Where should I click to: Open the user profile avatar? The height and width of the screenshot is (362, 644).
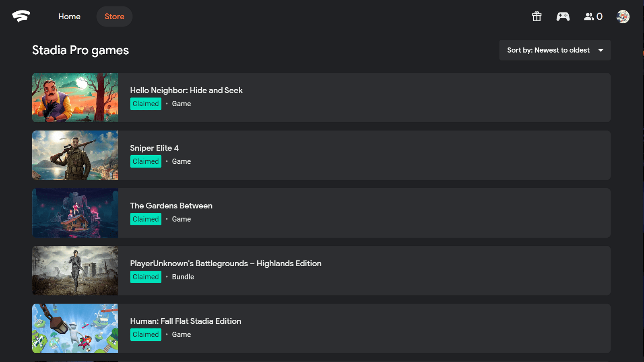tap(623, 16)
